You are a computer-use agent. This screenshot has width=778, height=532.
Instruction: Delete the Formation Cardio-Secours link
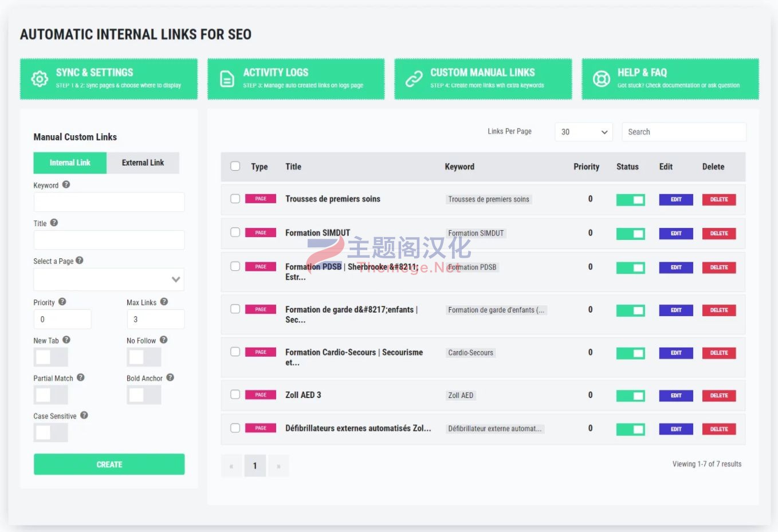pyautogui.click(x=719, y=353)
